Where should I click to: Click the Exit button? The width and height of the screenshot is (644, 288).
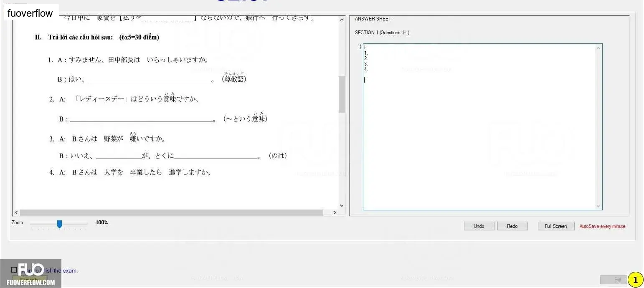tap(614, 280)
